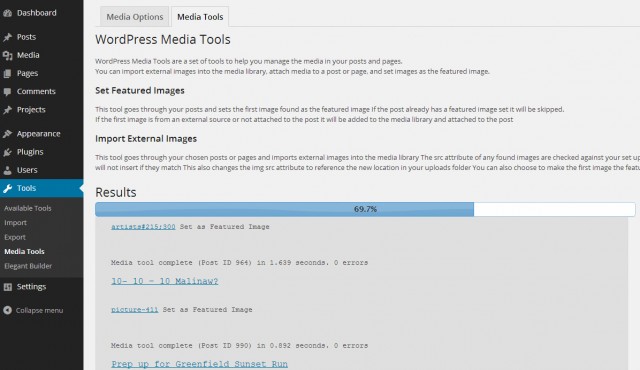This screenshot has width=640, height=370.
Task: Open Available Tools submenu link
Action: (x=28, y=208)
